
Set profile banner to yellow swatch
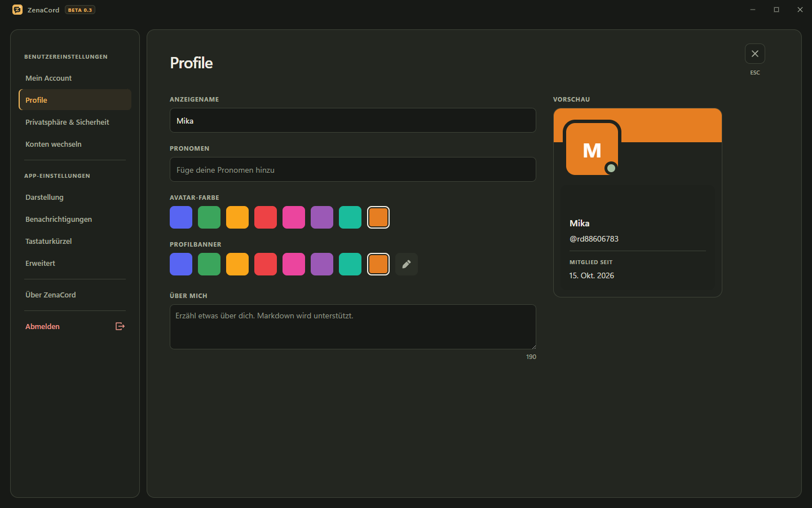[237, 264]
